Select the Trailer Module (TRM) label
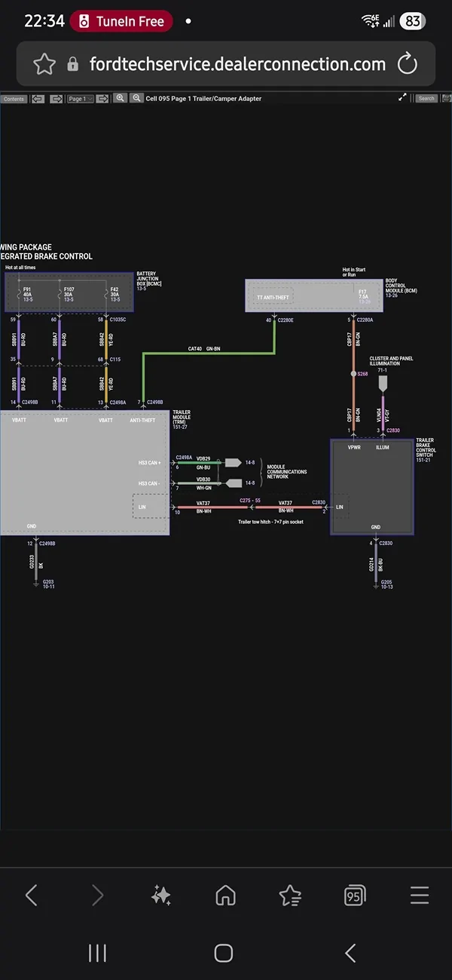 [x=182, y=419]
